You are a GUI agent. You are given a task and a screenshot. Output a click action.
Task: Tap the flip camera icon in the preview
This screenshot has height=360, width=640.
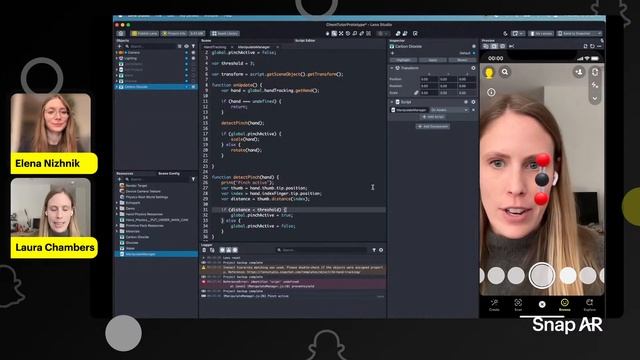(x=595, y=72)
